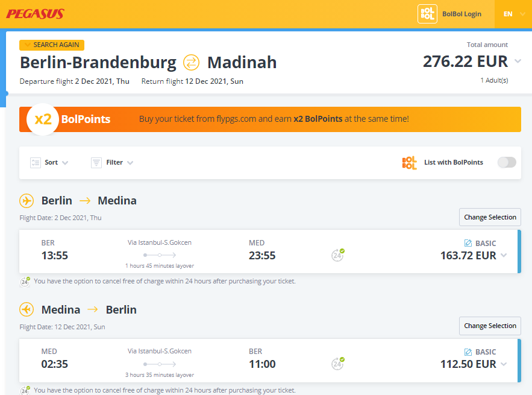Expand the 163.72 EUR fare chevron

tap(504, 256)
